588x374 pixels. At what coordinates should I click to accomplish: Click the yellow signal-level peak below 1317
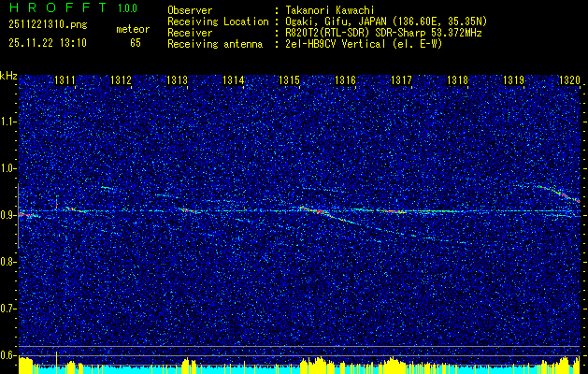pyautogui.click(x=394, y=365)
